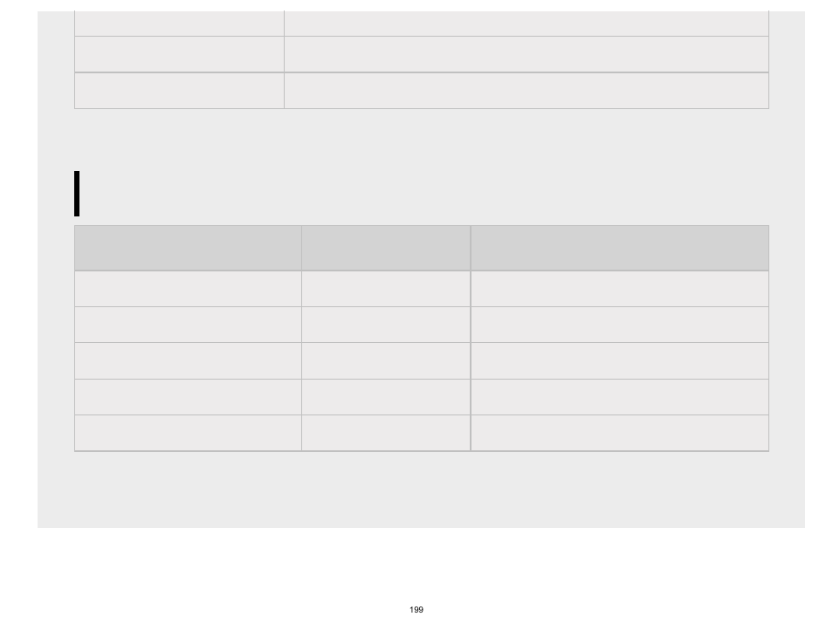Click third body row, middle column of lower table

[x=386, y=361]
